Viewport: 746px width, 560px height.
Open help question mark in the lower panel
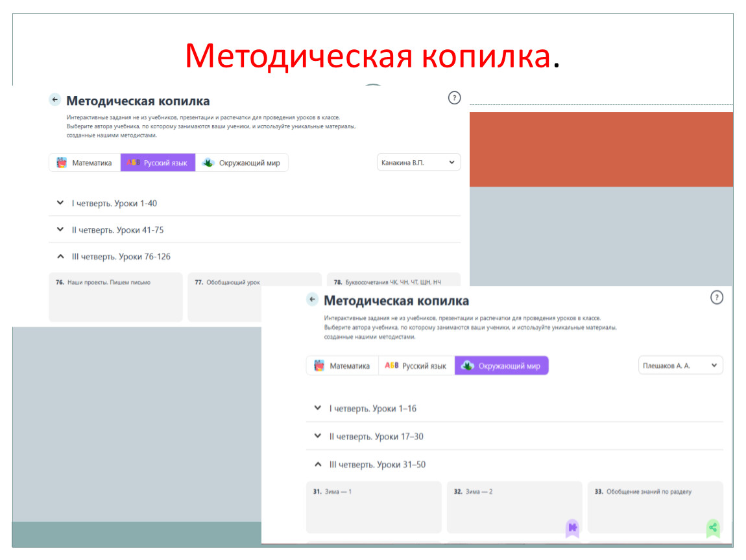click(716, 297)
